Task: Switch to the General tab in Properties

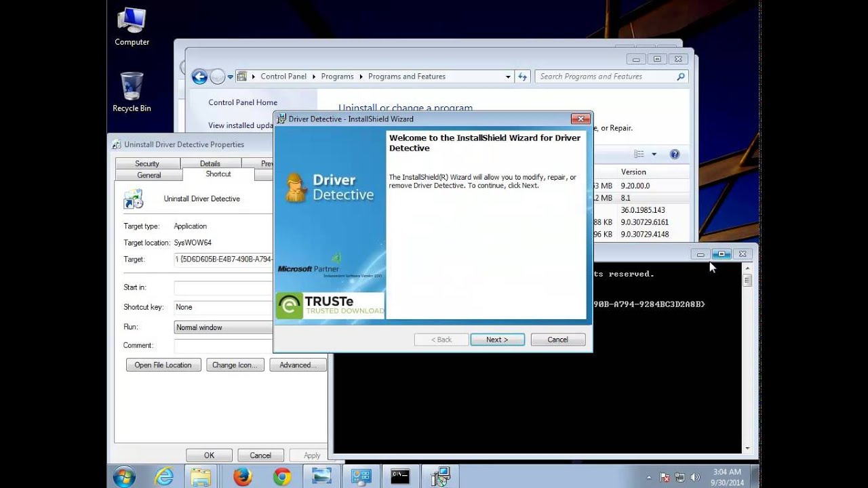Action: [x=149, y=175]
